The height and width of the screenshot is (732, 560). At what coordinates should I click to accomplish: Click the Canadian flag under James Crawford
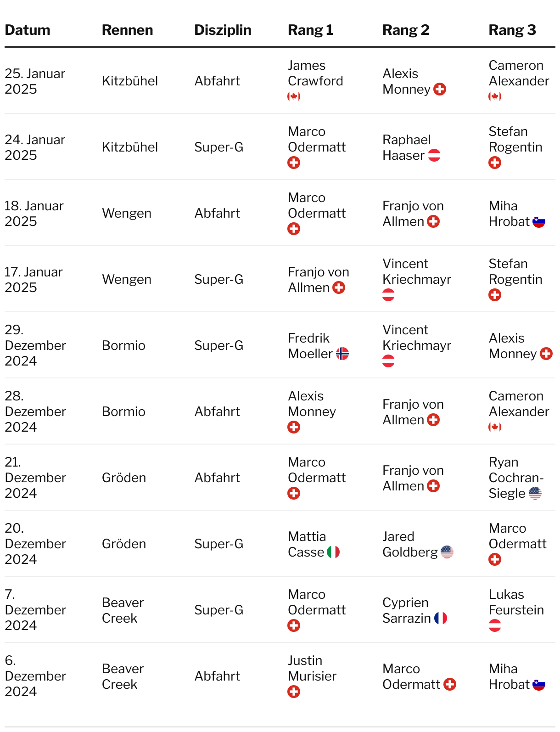point(294,96)
